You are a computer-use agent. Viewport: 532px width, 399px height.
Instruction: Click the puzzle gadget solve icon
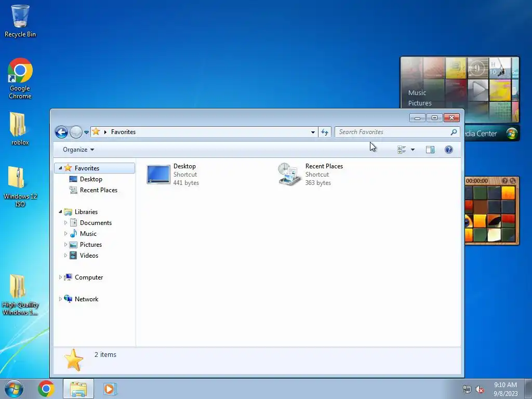point(513,181)
